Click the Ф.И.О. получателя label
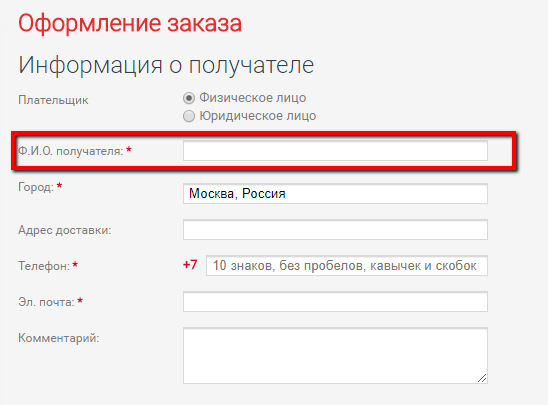The image size is (548, 405). click(x=71, y=151)
